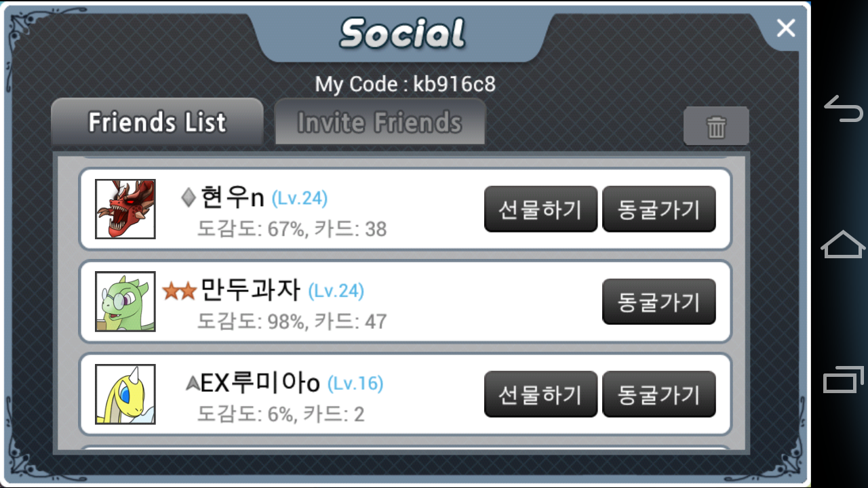Visit EX루미아o's cave with 동굴가기
Screen dimensions: 868x488
pos(658,394)
